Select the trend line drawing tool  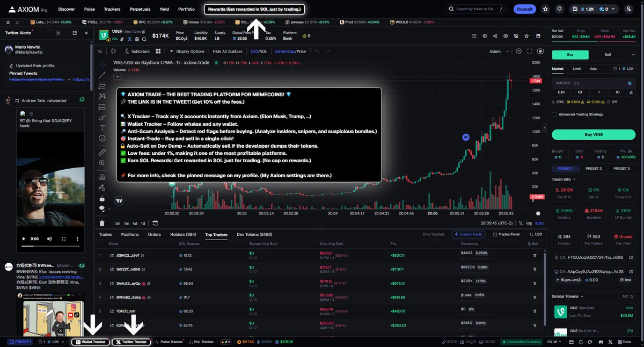tap(102, 75)
